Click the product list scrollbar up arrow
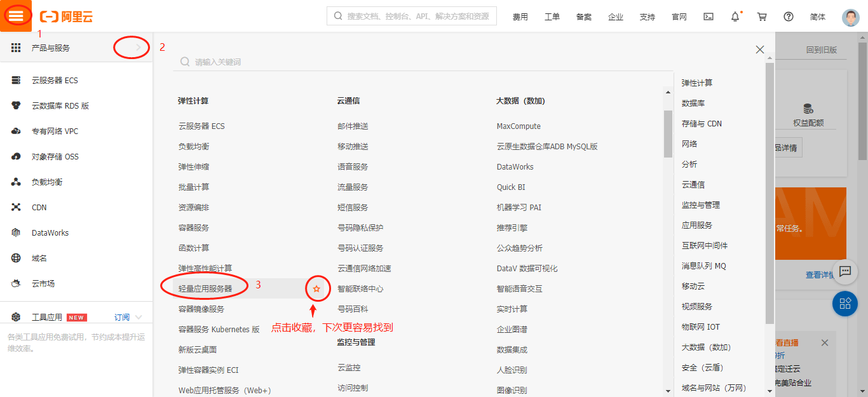The image size is (868, 397). point(668,92)
